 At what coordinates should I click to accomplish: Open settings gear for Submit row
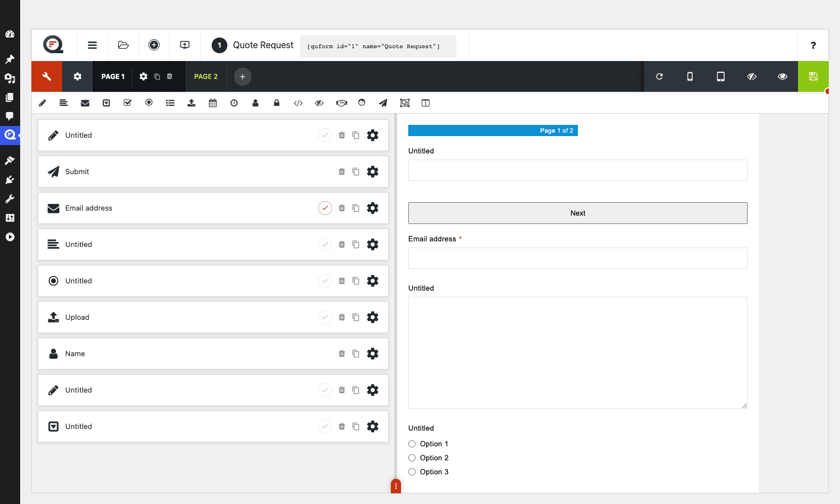372,172
